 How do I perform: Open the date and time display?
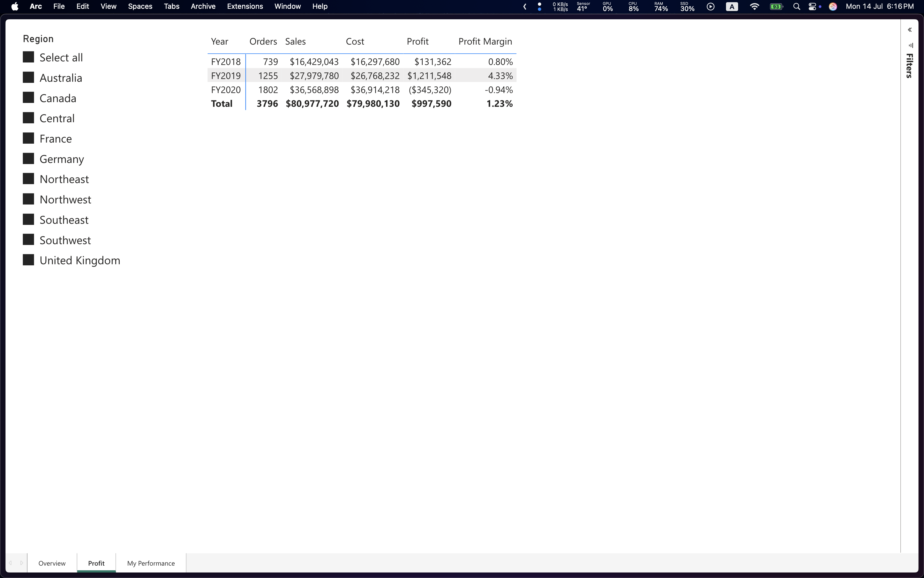click(880, 7)
